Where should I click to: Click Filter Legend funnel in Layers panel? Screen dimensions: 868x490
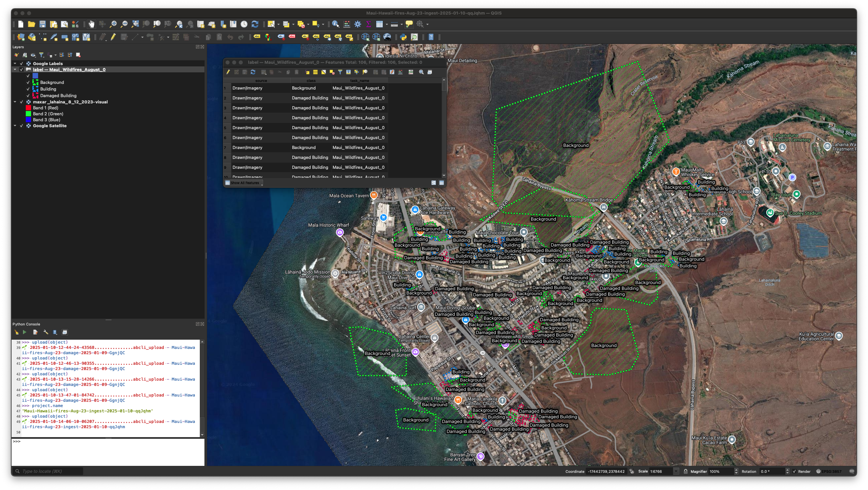pos(41,55)
